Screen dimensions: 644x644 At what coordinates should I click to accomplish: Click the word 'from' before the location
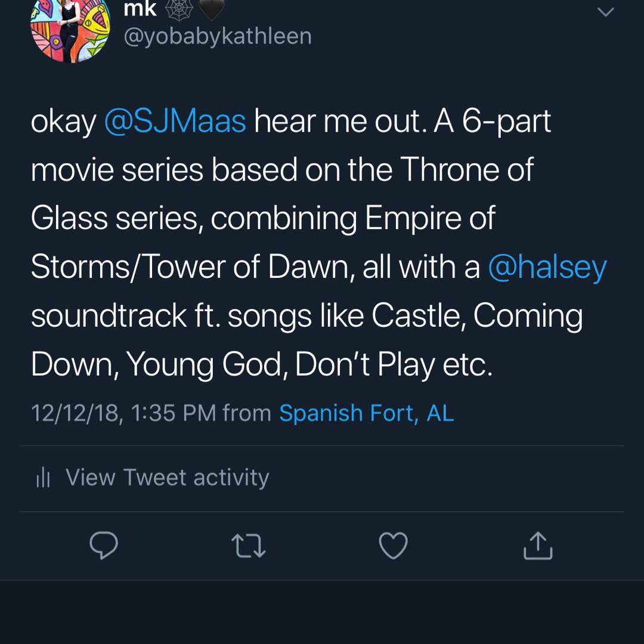point(246,413)
